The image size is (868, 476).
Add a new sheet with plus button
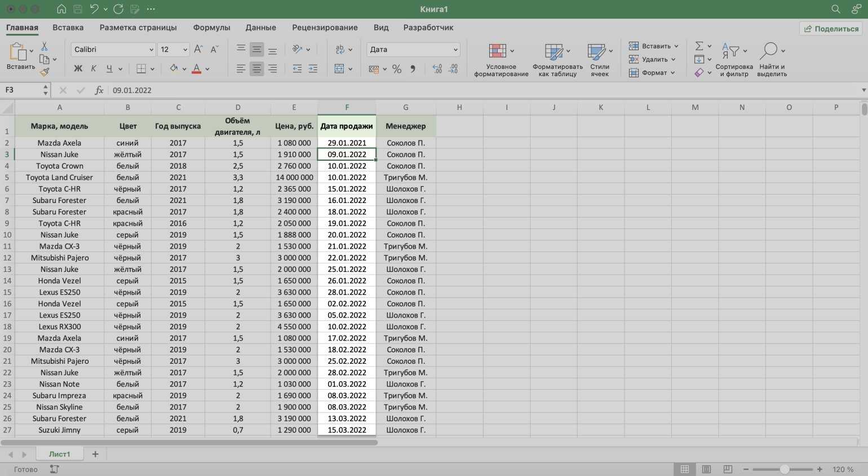[x=95, y=454]
